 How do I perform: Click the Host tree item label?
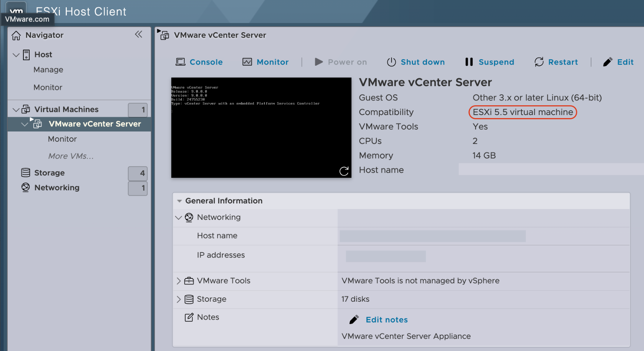(43, 54)
